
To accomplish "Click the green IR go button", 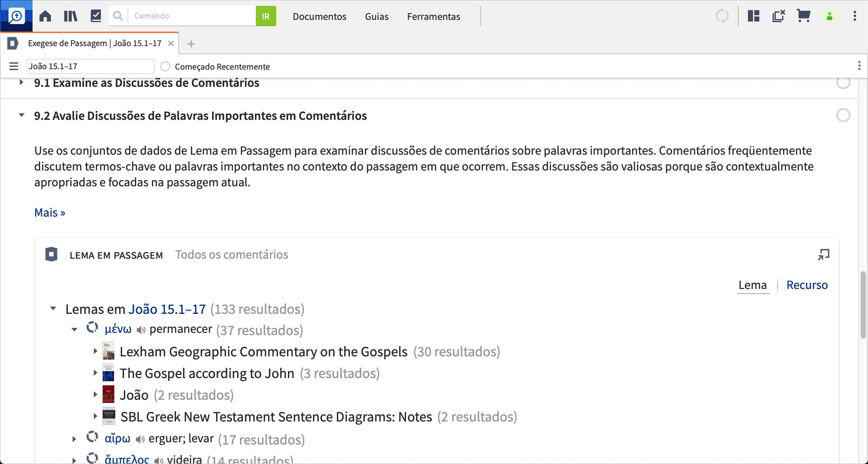I will 266,16.
